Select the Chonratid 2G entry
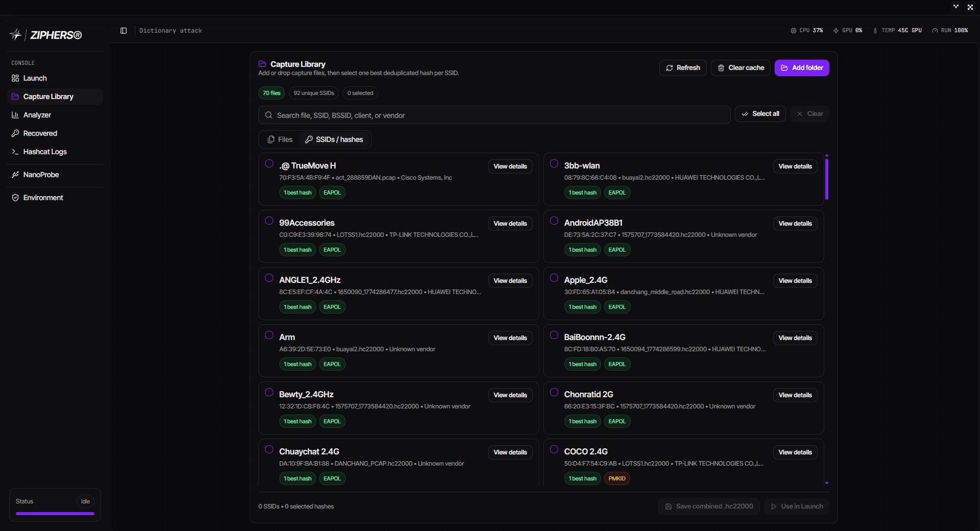This screenshot has height=531, width=980. 554,392
